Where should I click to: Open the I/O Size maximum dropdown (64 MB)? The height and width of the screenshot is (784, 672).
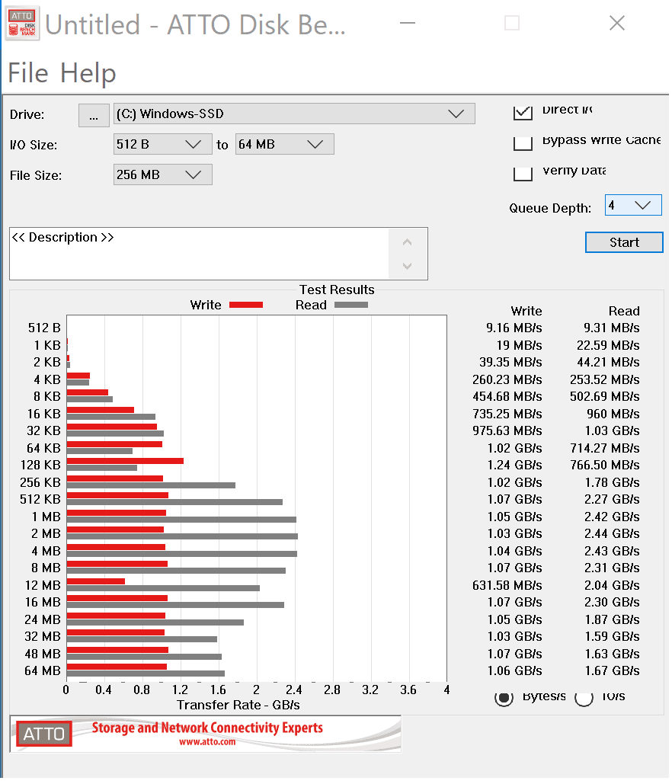click(284, 145)
